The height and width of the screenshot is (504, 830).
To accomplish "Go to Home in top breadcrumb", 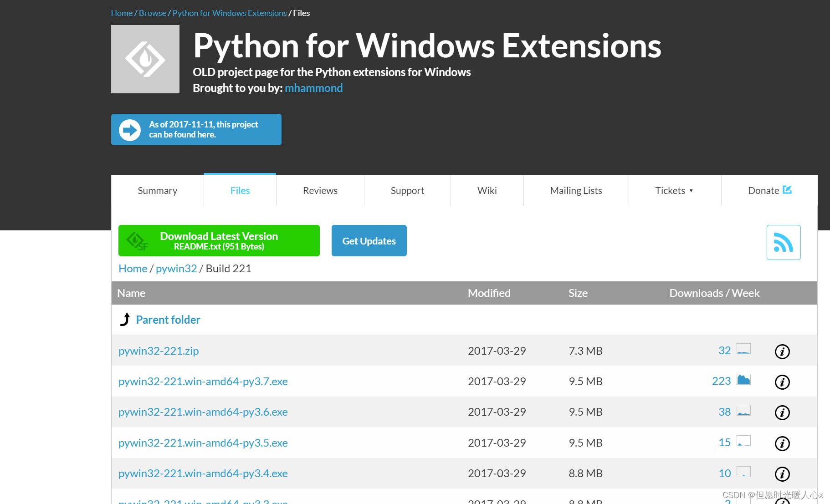I will [122, 13].
